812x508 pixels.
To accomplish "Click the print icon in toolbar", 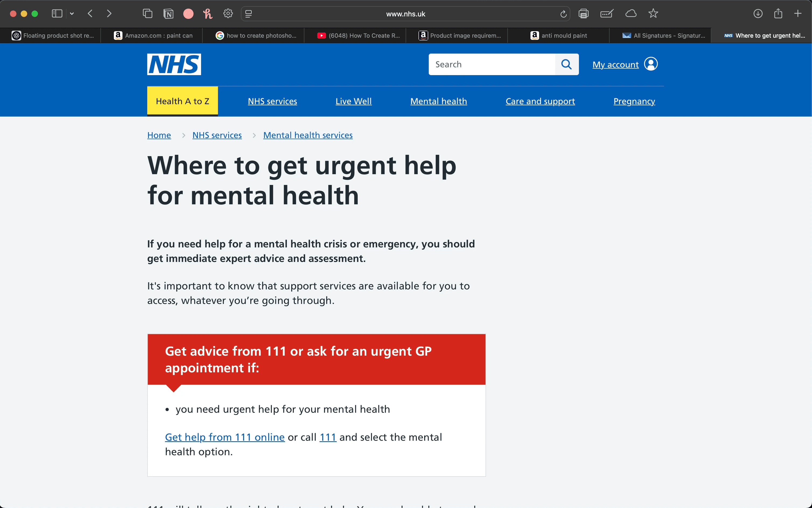I will 583,14.
